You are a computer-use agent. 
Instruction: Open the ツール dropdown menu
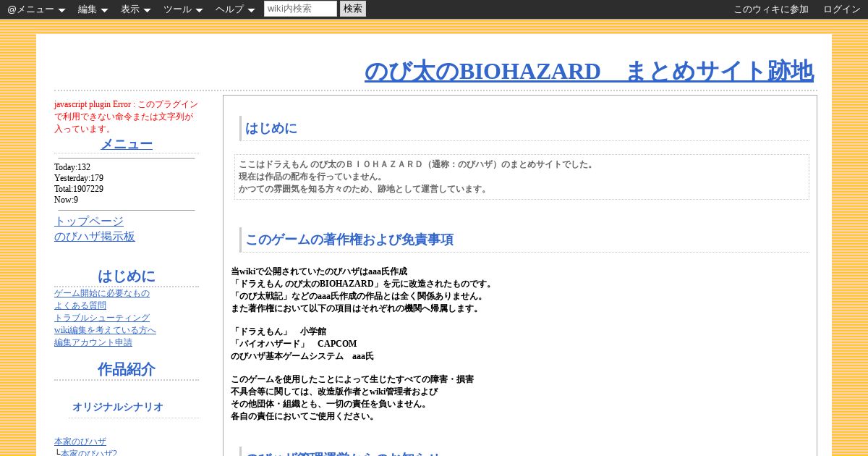(x=183, y=9)
